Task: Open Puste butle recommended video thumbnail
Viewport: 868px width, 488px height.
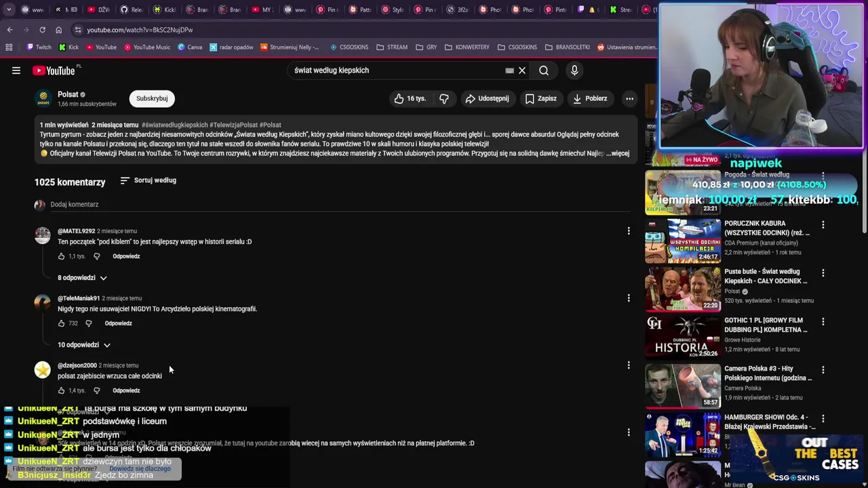Action: point(683,289)
